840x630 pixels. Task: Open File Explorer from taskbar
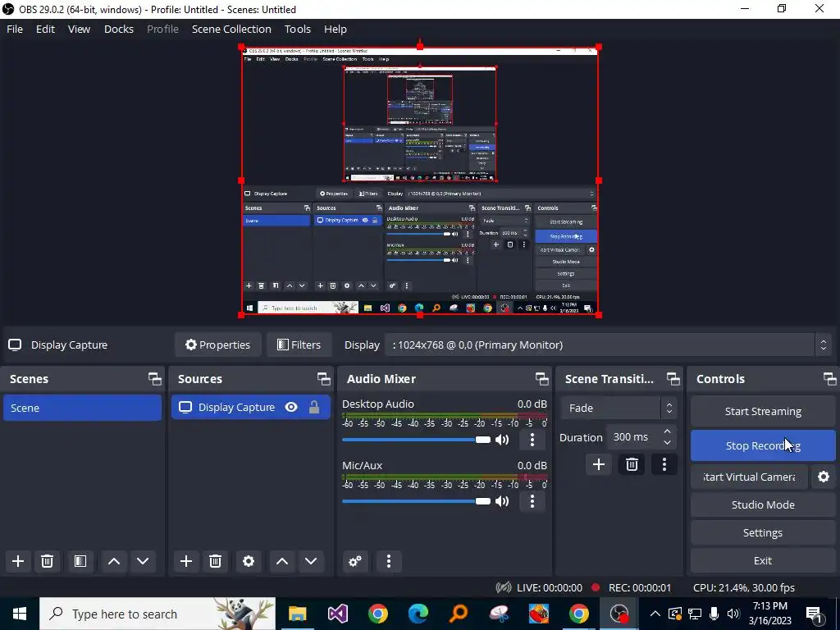297,614
